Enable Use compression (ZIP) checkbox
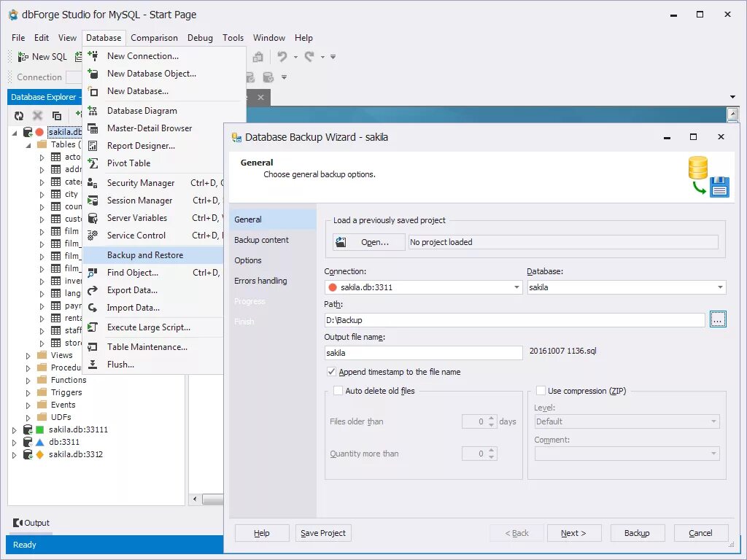747x560 pixels. pos(541,391)
